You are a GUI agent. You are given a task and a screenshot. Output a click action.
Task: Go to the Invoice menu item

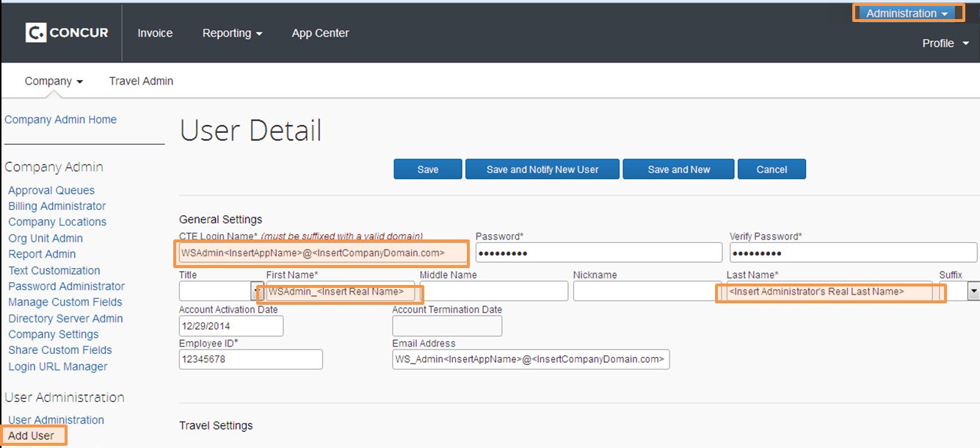tap(155, 33)
